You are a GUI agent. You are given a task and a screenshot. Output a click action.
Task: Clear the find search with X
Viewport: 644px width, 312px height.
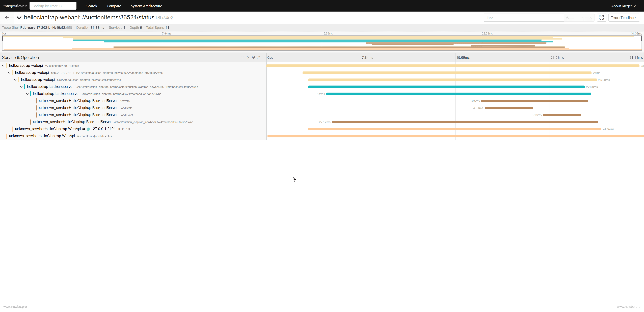tap(591, 18)
